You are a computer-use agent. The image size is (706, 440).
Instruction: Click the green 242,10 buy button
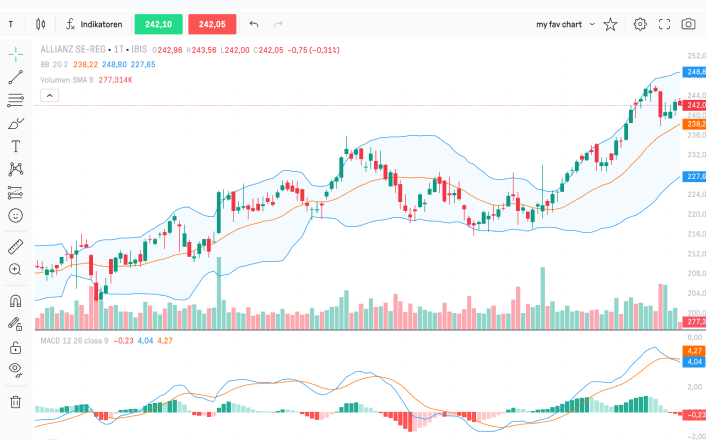(158, 24)
